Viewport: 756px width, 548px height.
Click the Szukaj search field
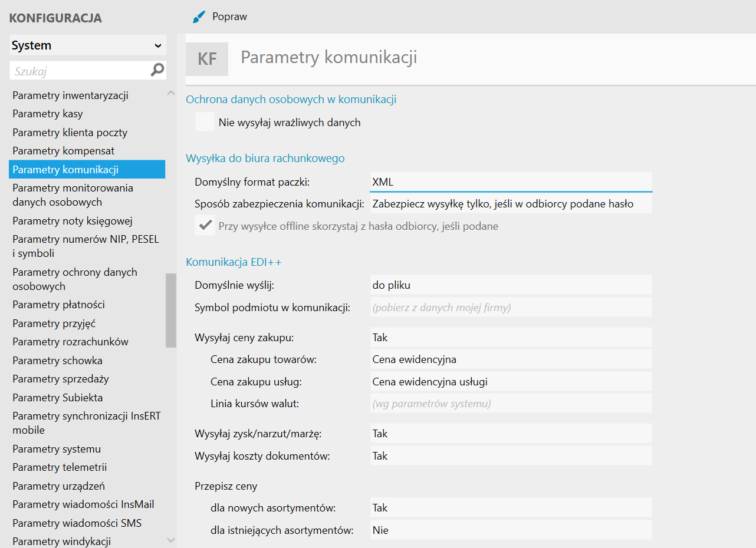80,71
